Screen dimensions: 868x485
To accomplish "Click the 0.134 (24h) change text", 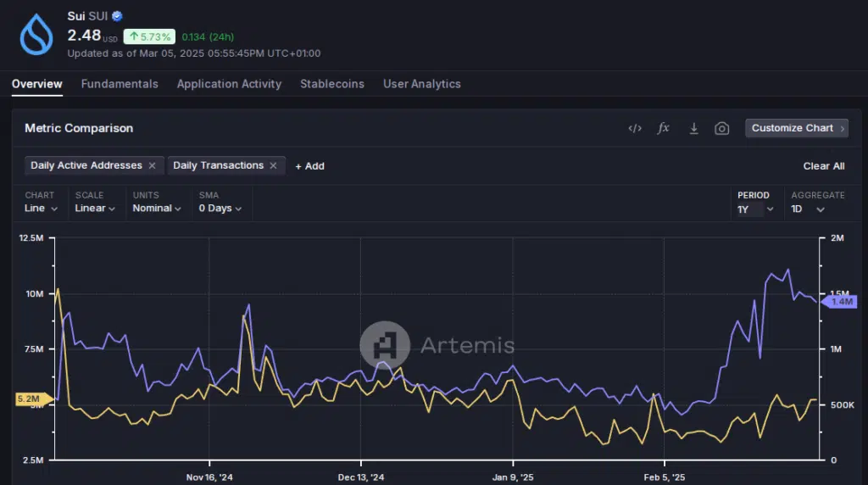I will click(x=208, y=37).
